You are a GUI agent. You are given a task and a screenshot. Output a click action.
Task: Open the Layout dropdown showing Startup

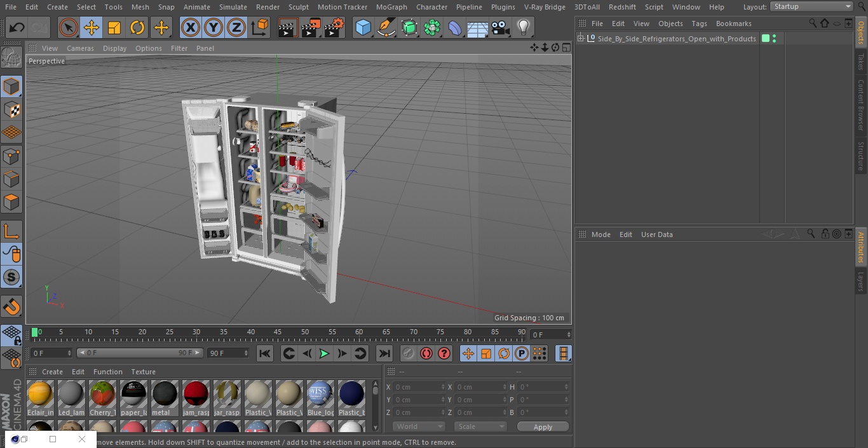pos(813,6)
